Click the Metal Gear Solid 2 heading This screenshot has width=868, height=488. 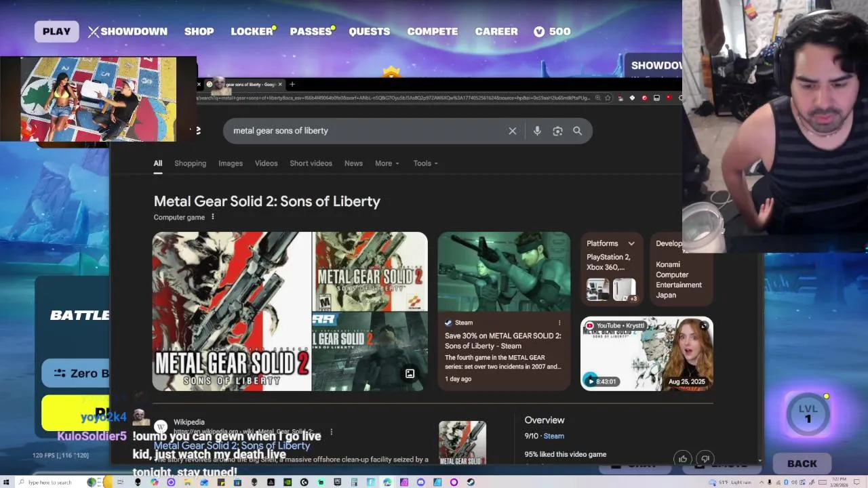pos(267,201)
